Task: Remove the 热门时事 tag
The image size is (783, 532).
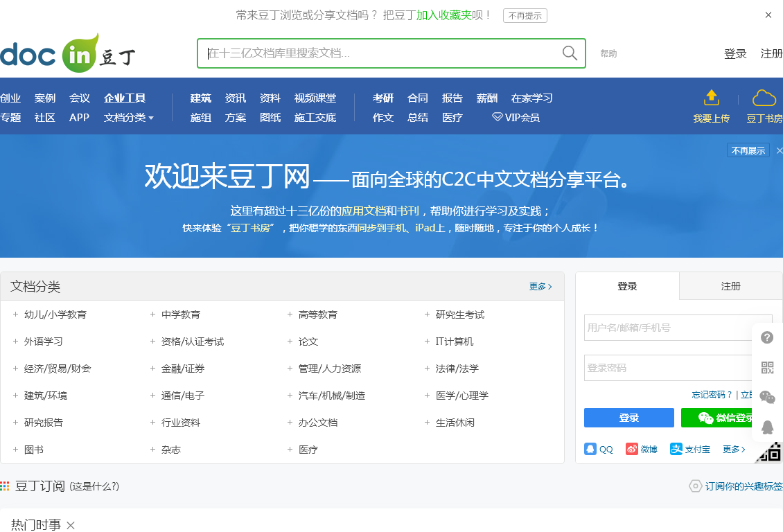Action: 71,525
